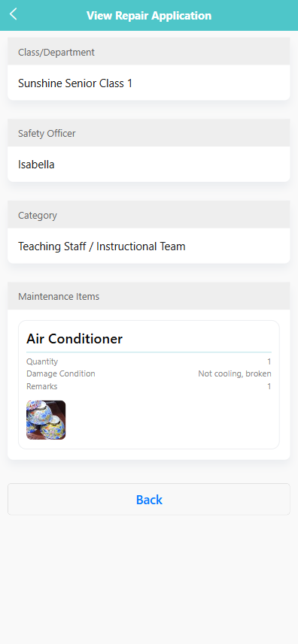Open the attached maintenance photo thumbnail
Viewport: 298px width, 644px height.
click(x=46, y=420)
